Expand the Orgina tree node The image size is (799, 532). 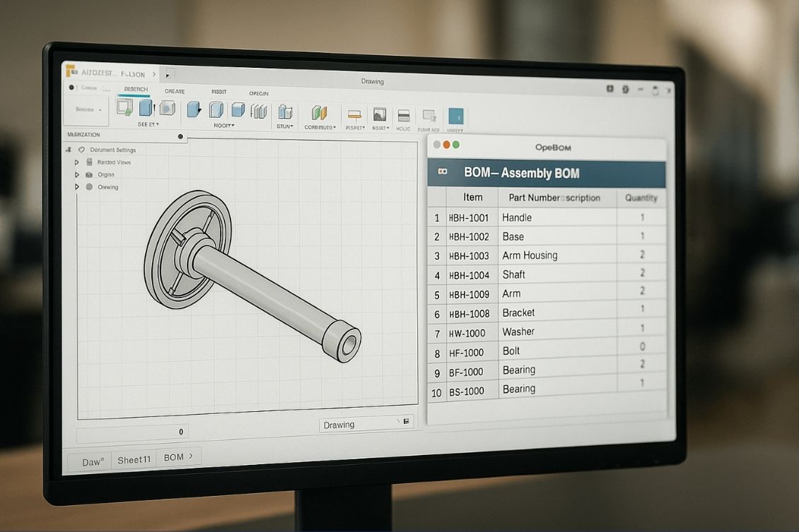click(x=76, y=175)
